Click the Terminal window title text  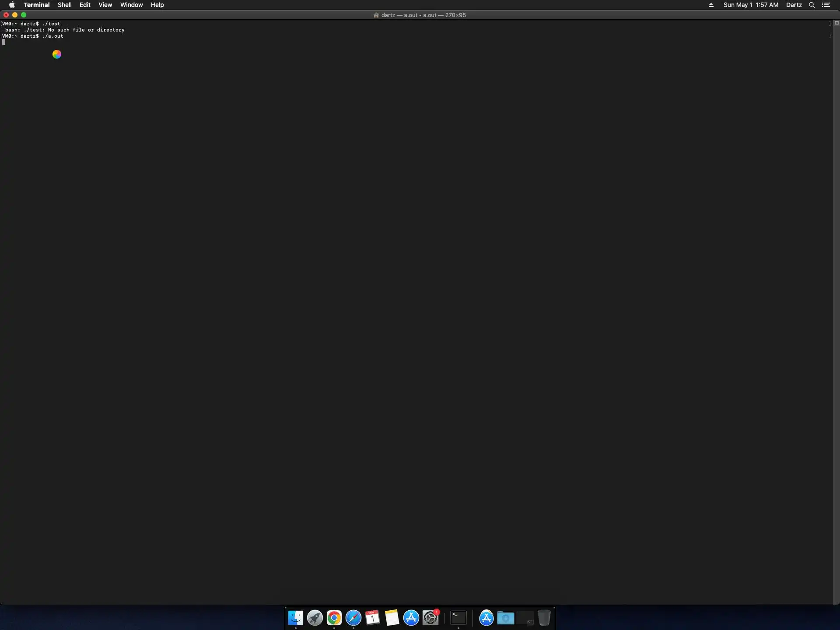[423, 15]
